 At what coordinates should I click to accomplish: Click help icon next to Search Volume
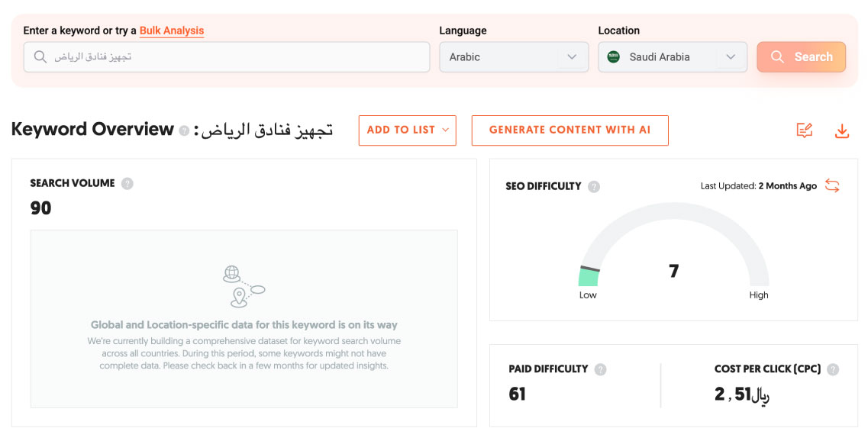pyautogui.click(x=127, y=183)
